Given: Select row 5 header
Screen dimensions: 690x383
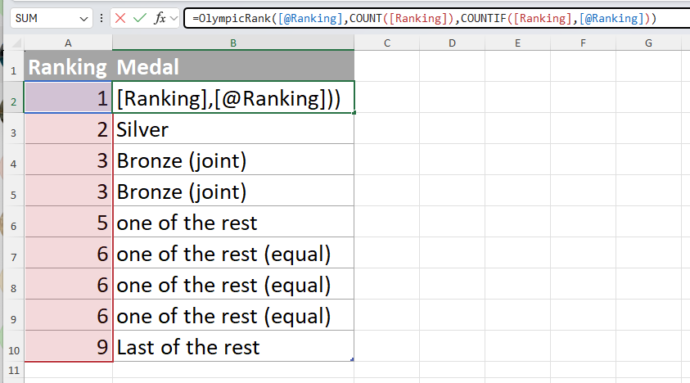Looking at the screenshot, I should coord(14,191).
